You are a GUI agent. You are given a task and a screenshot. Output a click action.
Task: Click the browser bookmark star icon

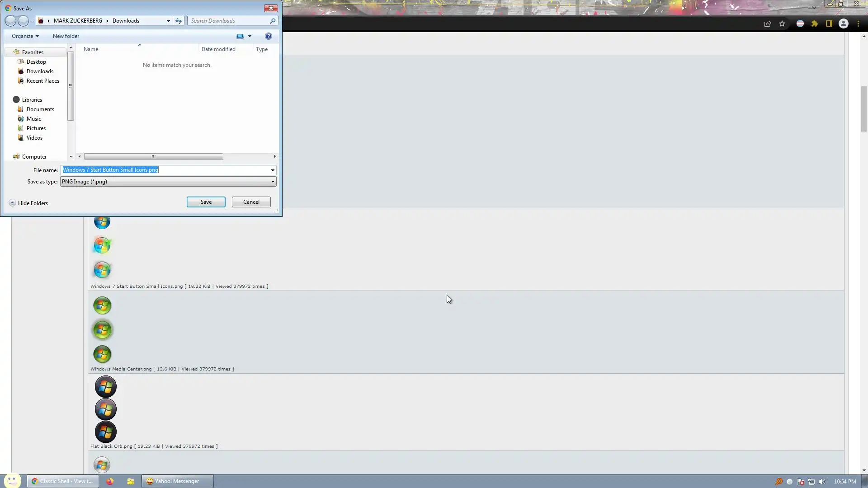782,24
